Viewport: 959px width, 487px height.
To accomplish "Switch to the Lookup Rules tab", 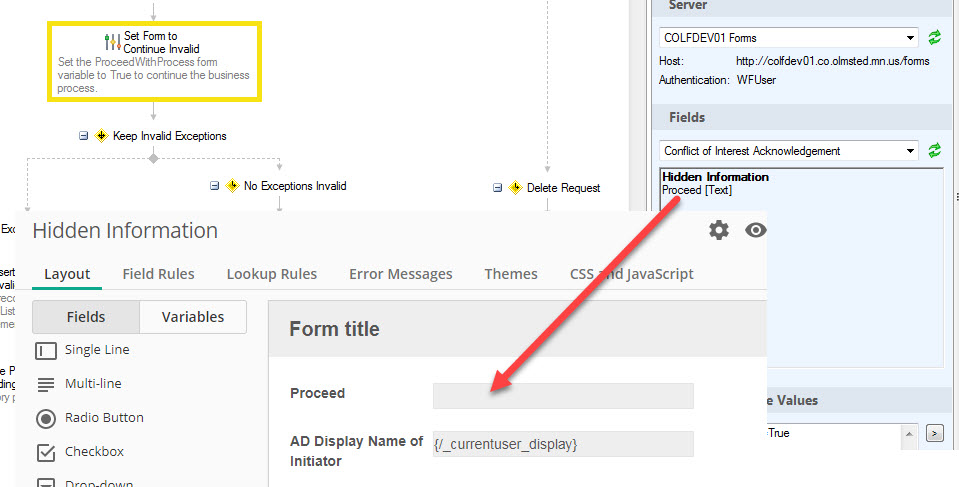I will (x=272, y=274).
